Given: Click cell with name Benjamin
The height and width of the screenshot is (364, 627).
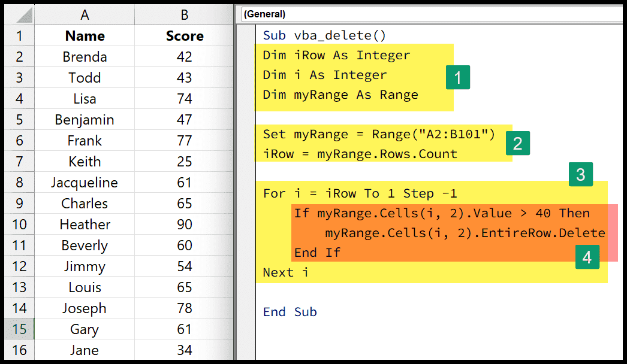Looking at the screenshot, I should pos(85,120).
